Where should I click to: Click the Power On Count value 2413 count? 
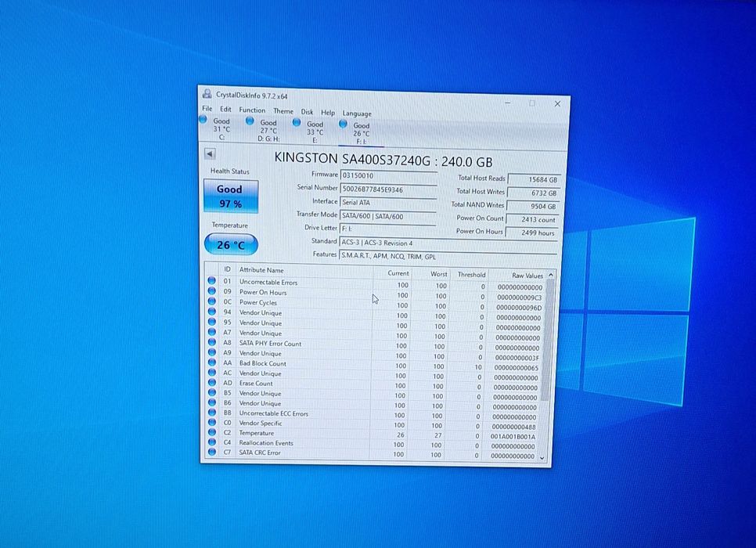click(x=532, y=219)
